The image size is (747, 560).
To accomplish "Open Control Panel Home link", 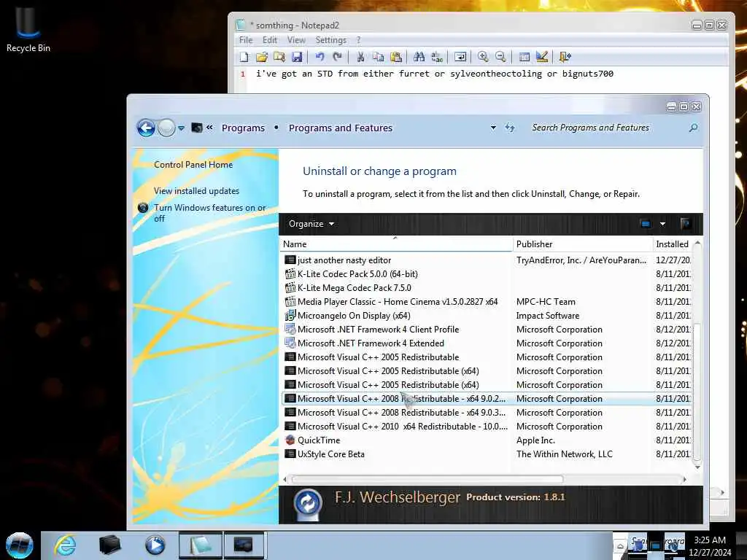I will 193,165.
